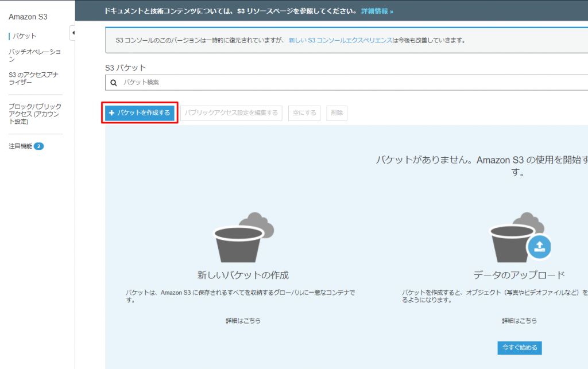Click 削除 button

(x=336, y=112)
